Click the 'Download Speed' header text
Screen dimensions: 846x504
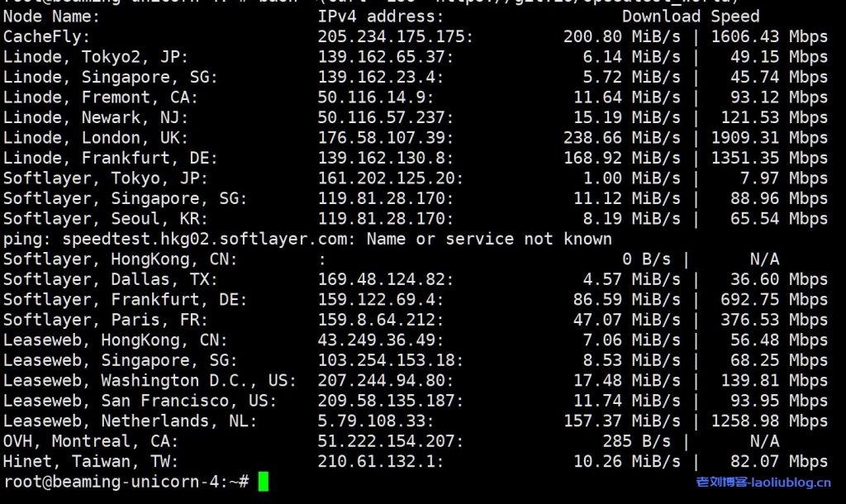(691, 16)
